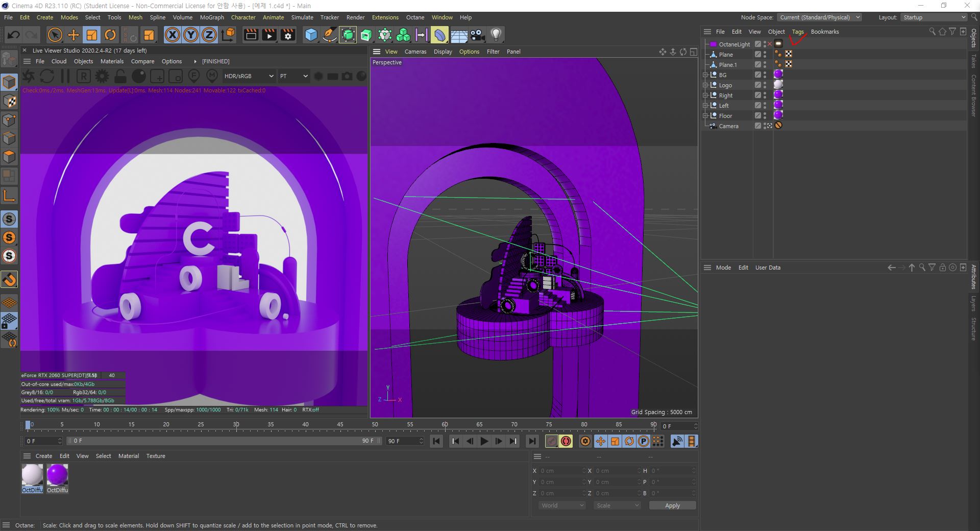Screen dimensions: 980x531
Task: Toggle Live Viewer lock resolution padlock
Action: click(120, 76)
